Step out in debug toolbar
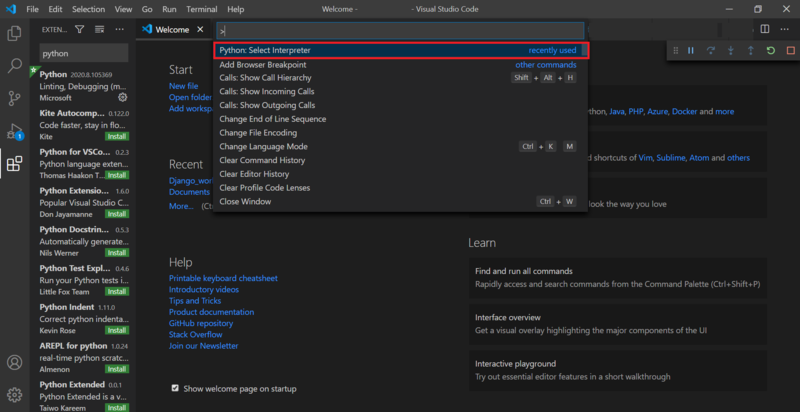 click(x=751, y=50)
